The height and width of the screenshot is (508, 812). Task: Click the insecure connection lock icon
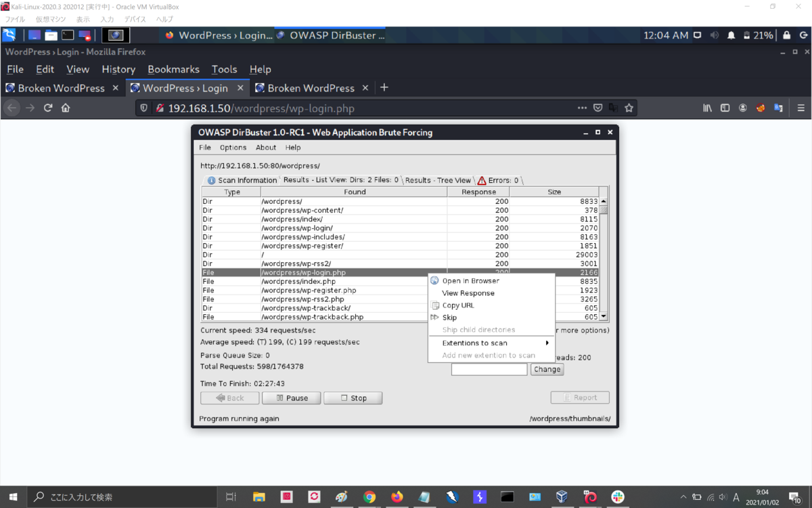[160, 108]
